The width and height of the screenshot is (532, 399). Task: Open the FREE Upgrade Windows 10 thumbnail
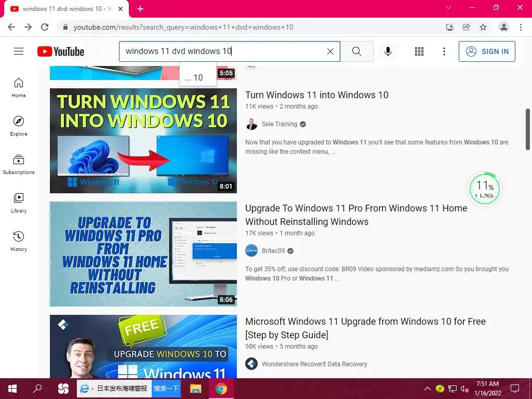pyautogui.click(x=143, y=347)
